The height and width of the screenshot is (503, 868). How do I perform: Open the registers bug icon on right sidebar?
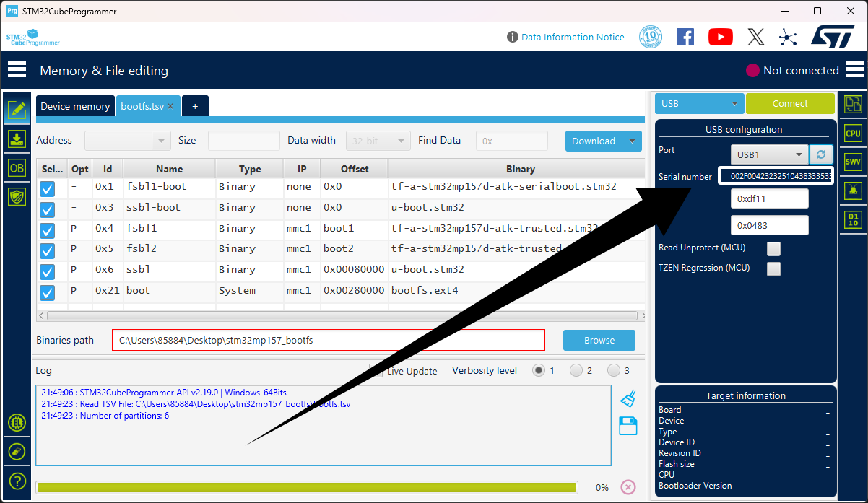click(853, 191)
